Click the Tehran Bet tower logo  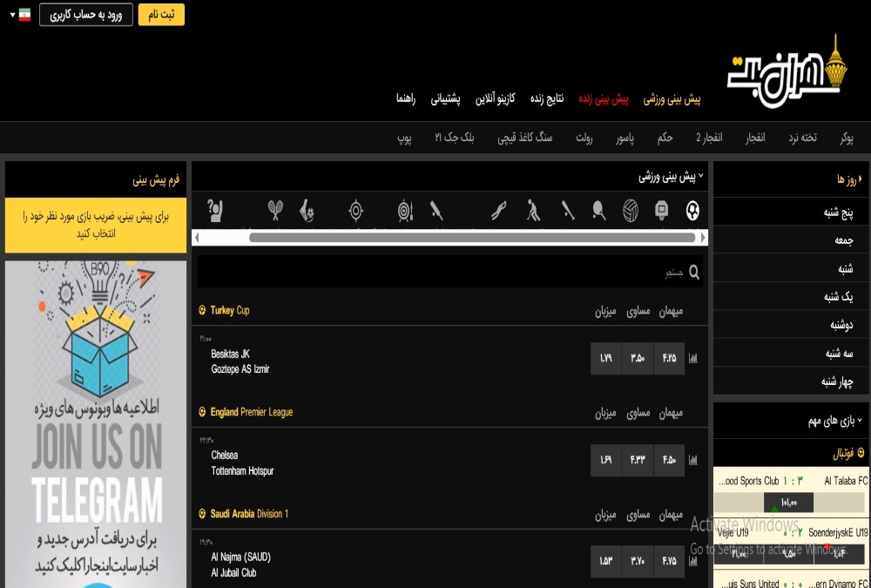[787, 71]
